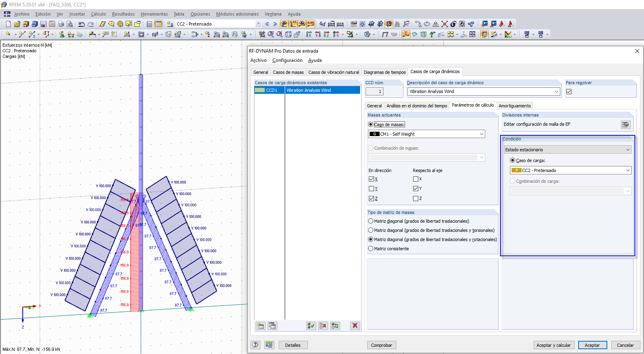Enable the Y direction checkbox

click(x=371, y=189)
